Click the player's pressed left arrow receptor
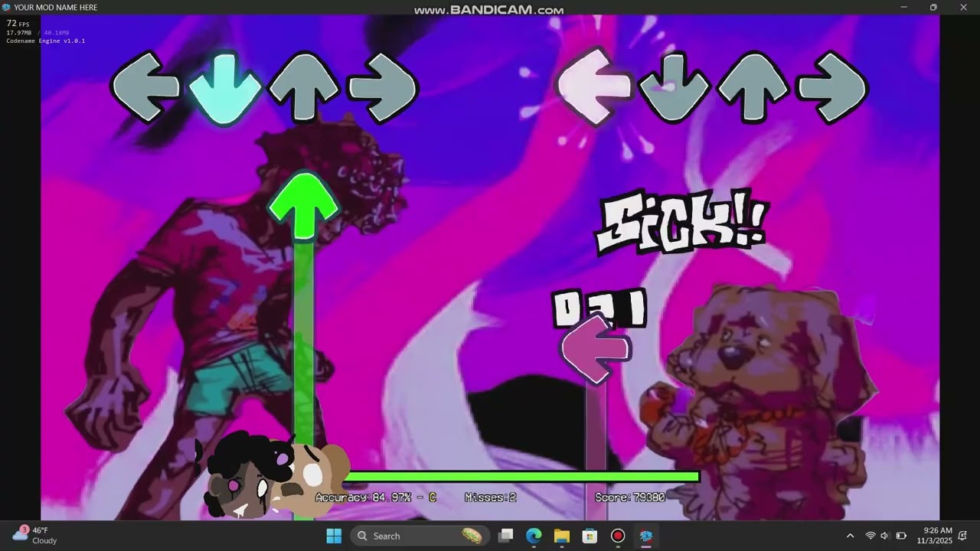980x551 pixels. click(x=594, y=86)
